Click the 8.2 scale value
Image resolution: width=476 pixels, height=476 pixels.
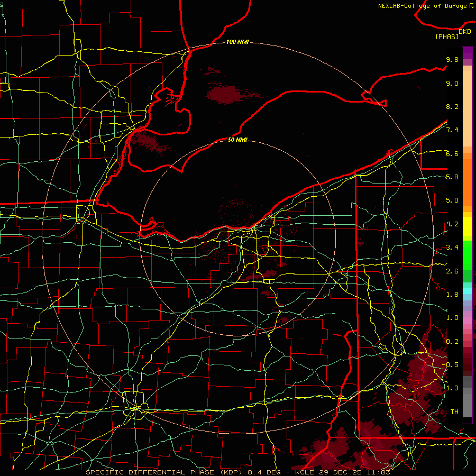click(x=452, y=106)
